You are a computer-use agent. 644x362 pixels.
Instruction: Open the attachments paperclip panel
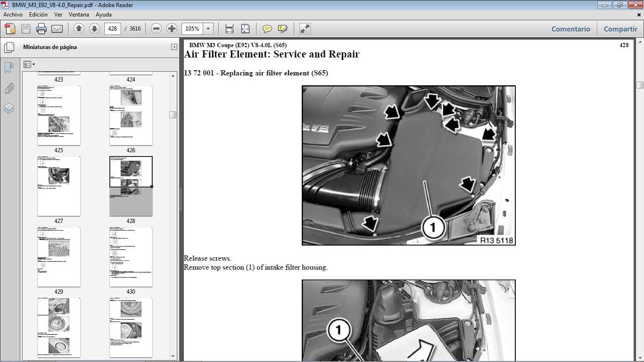pos(9,88)
